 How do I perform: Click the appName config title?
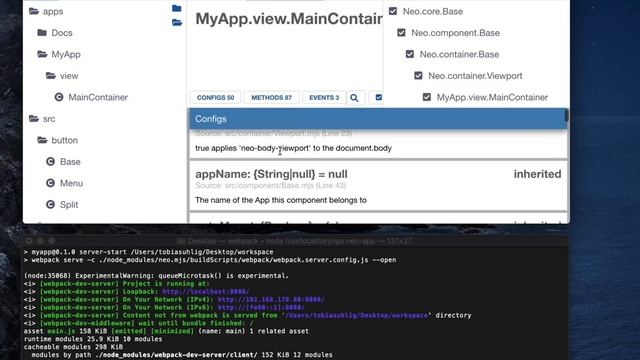271,174
